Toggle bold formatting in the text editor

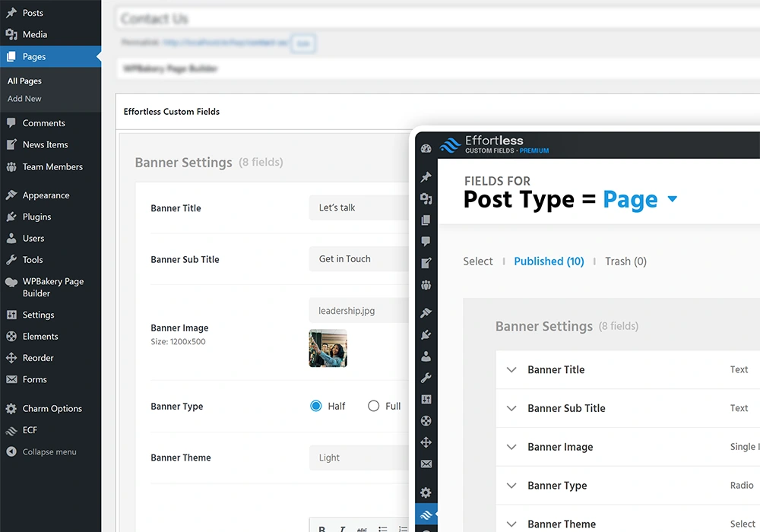pos(321,527)
